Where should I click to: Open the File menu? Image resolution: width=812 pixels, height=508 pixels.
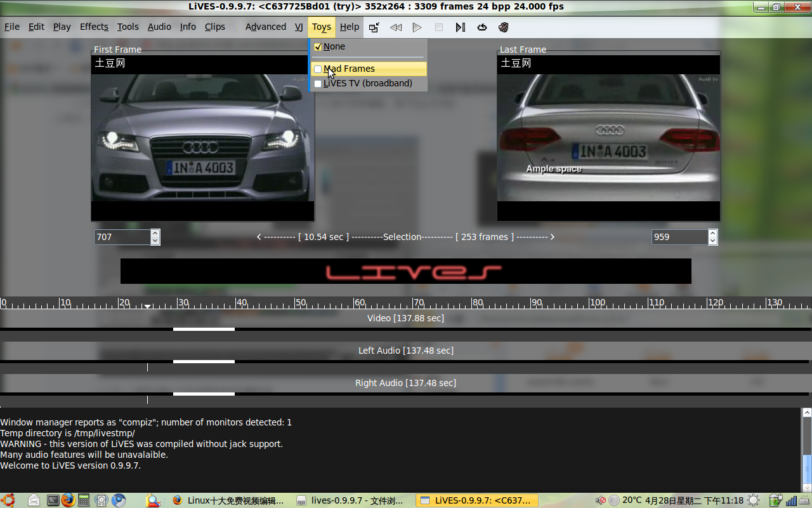click(x=12, y=27)
